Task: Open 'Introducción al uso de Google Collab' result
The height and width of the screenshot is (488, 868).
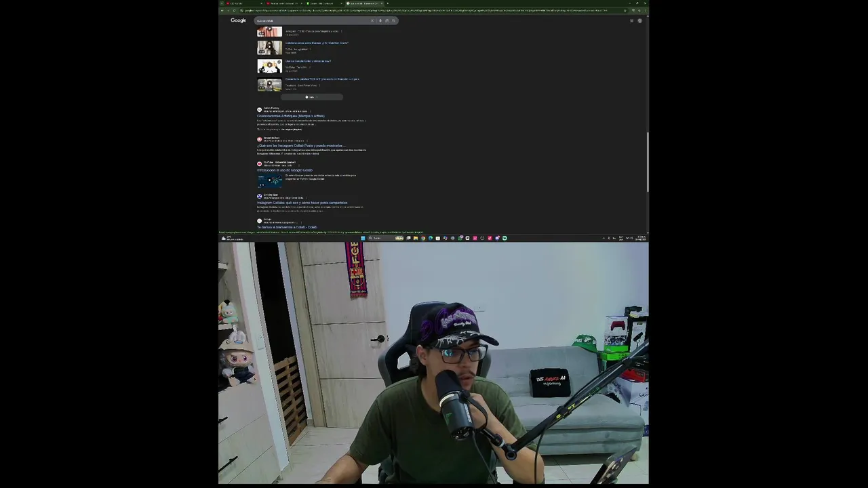Action: pos(285,170)
